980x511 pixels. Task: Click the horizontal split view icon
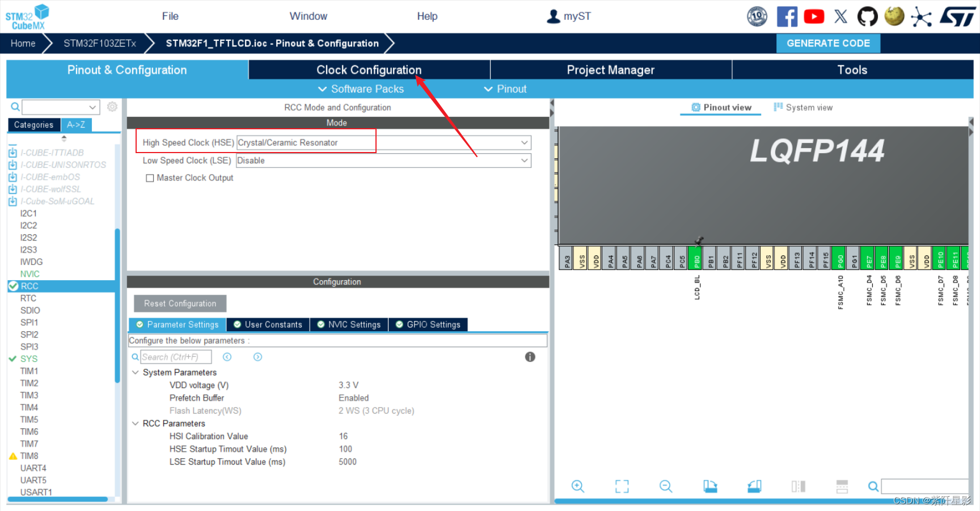[842, 486]
